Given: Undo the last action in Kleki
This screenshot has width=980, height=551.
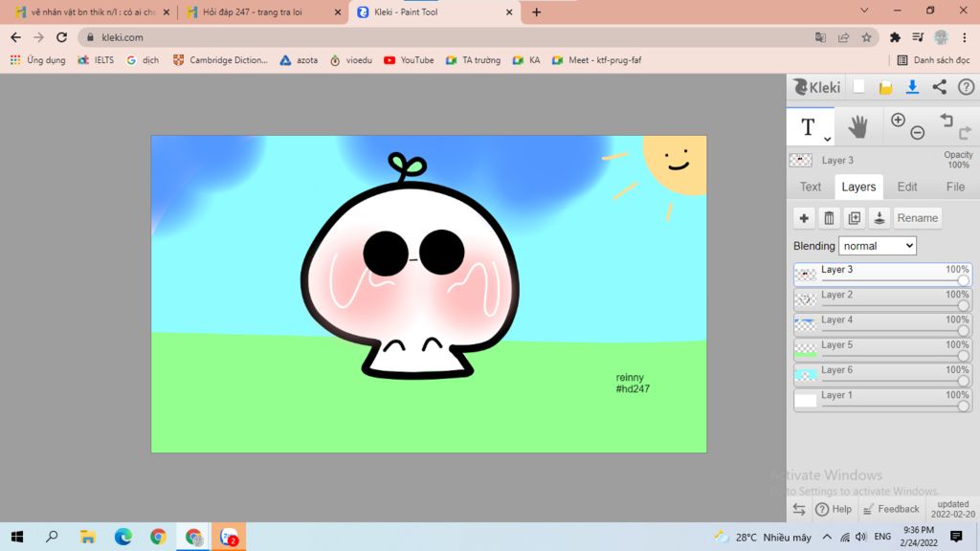Looking at the screenshot, I should point(947,120).
